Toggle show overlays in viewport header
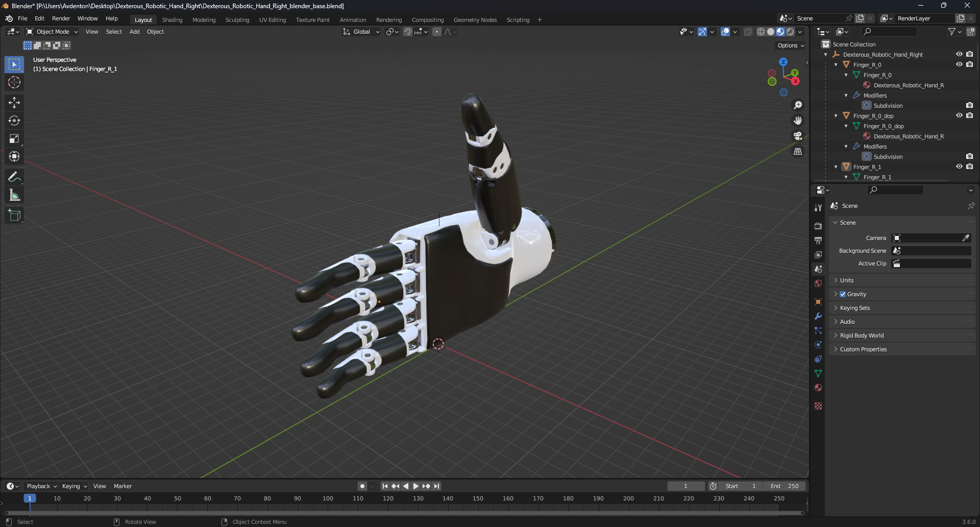 point(725,32)
